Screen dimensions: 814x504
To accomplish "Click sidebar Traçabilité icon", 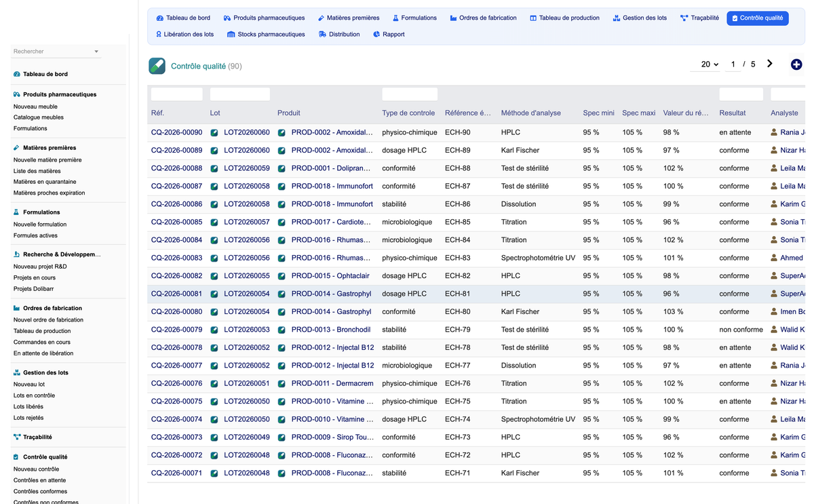I will [17, 437].
